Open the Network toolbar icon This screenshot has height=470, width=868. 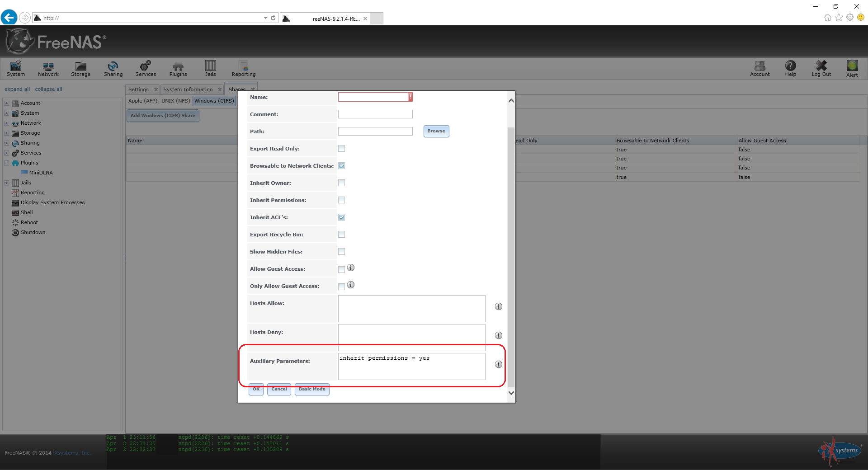(48, 69)
